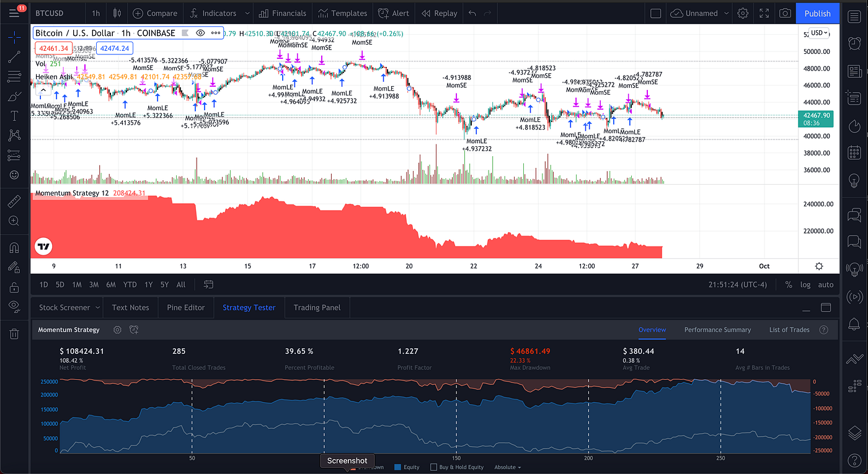Publish the chart idea

pos(817,13)
